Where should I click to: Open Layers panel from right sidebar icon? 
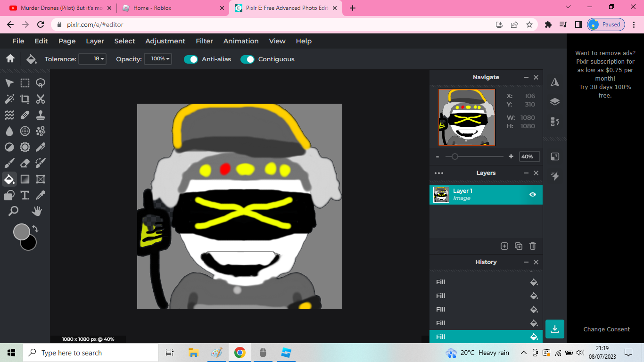click(555, 102)
